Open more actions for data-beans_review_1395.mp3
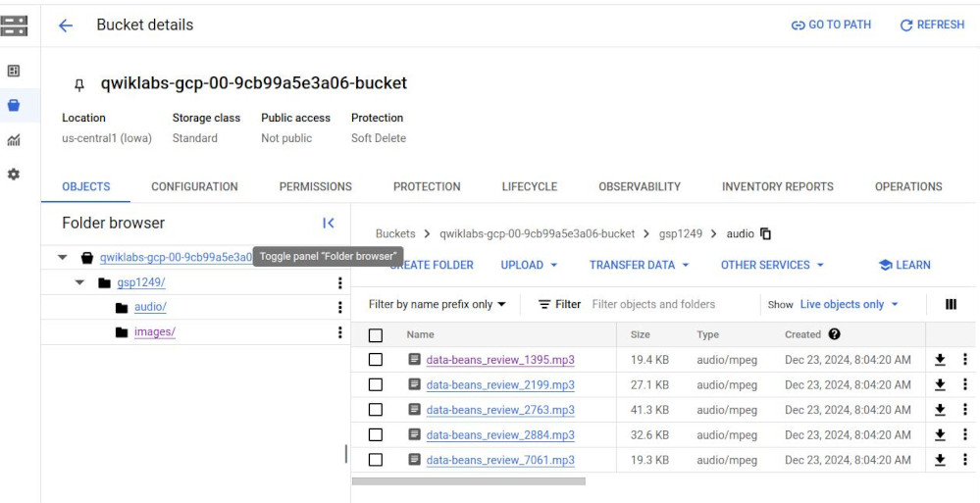Image resolution: width=980 pixels, height=503 pixels. [965, 359]
